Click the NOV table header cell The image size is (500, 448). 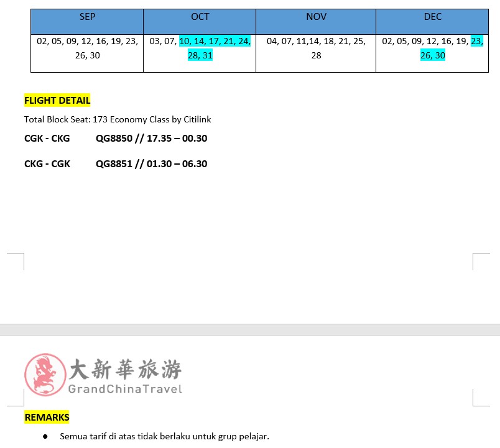tap(316, 17)
